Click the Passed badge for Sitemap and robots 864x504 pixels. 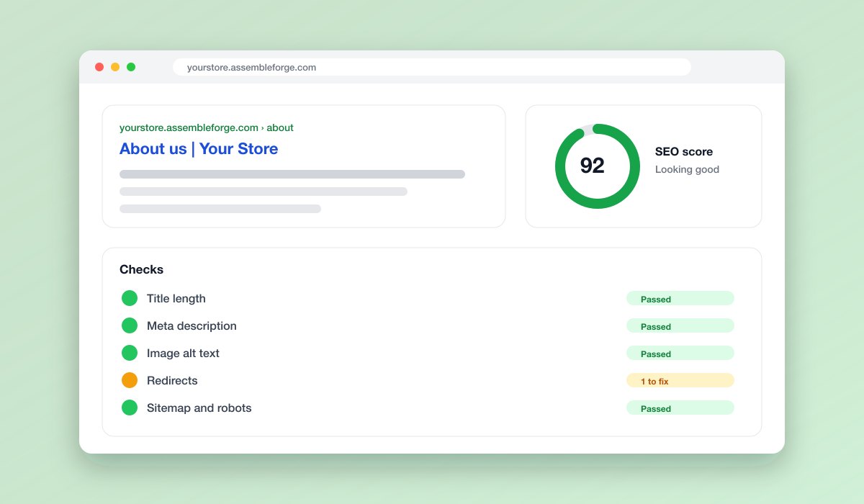coord(680,408)
